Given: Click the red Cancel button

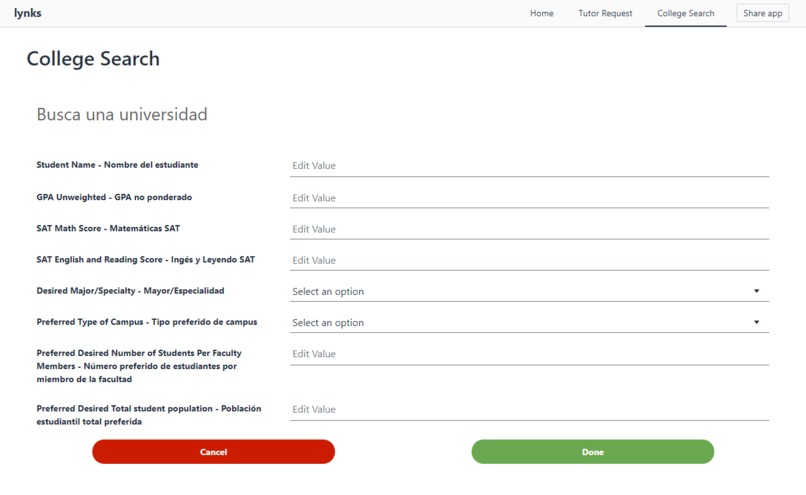Looking at the screenshot, I should (x=213, y=452).
